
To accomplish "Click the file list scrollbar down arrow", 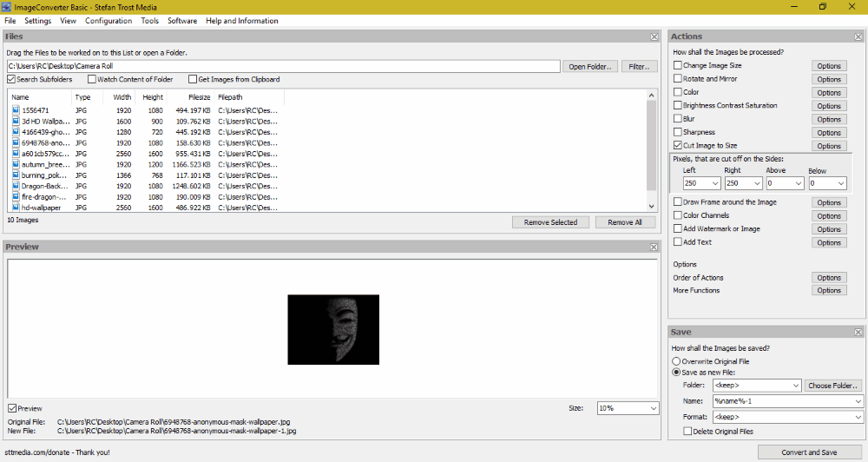I will 651,206.
